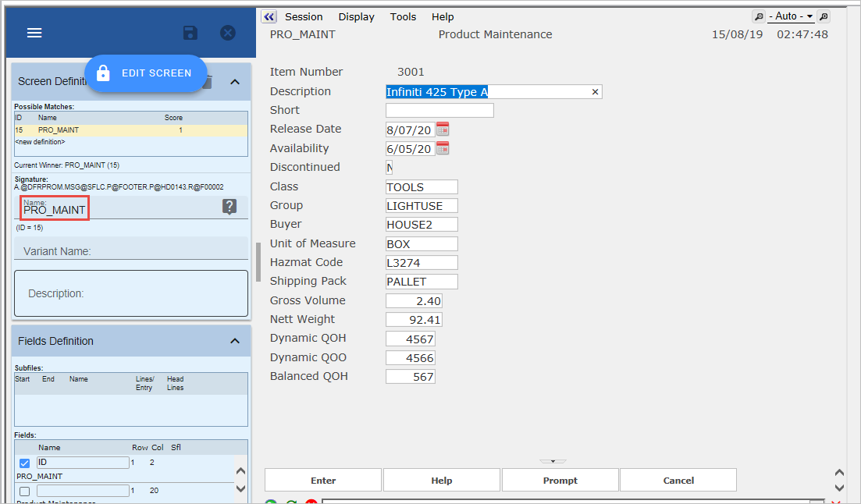Click the Score column header

(x=173, y=118)
